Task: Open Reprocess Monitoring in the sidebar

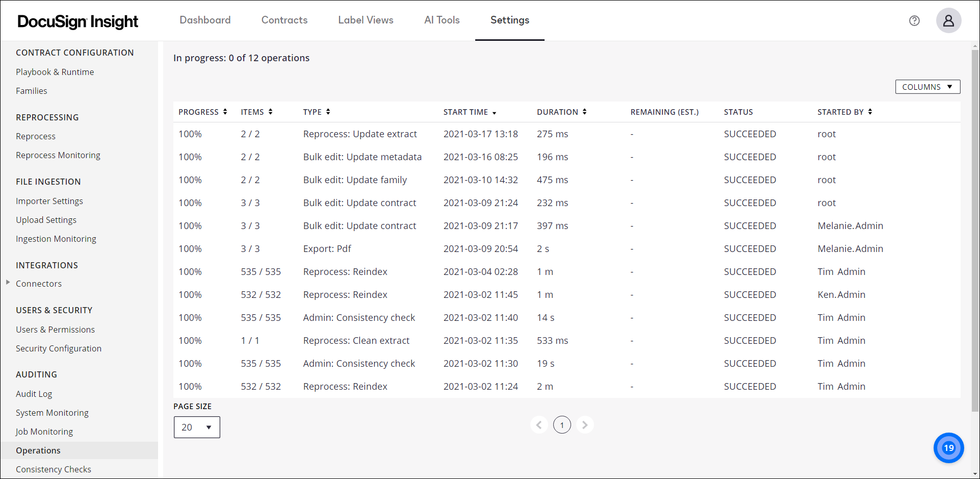Action: [58, 155]
